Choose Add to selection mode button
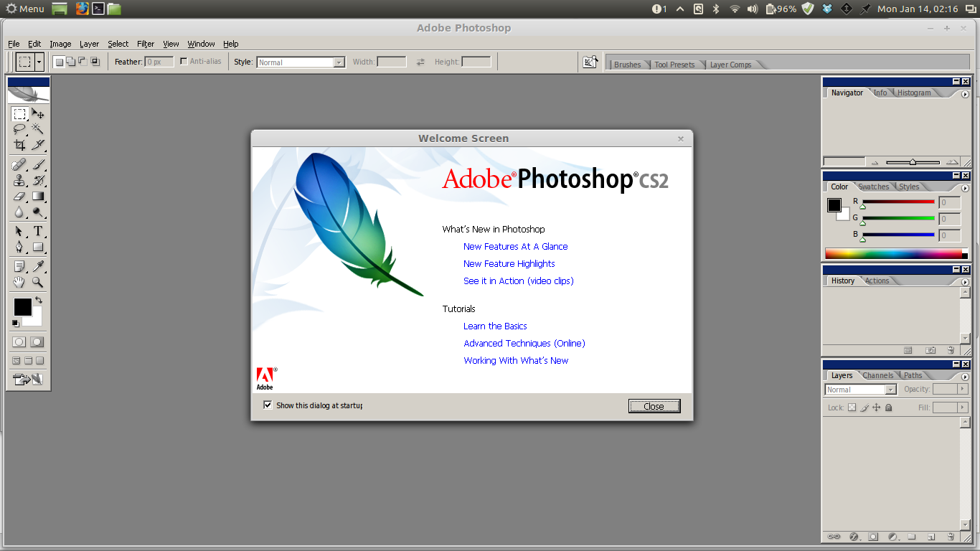 click(x=71, y=62)
